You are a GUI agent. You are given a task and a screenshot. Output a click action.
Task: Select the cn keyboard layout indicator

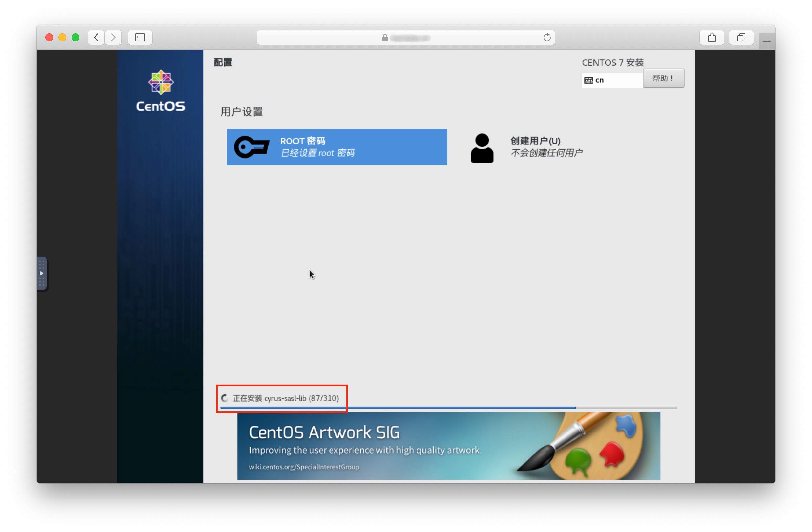[x=612, y=80]
